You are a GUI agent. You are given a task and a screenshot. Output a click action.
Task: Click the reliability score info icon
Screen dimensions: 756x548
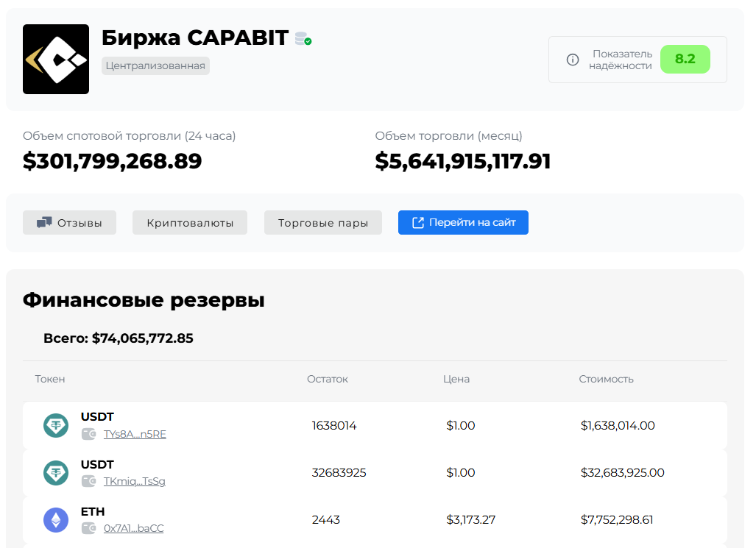pos(572,60)
